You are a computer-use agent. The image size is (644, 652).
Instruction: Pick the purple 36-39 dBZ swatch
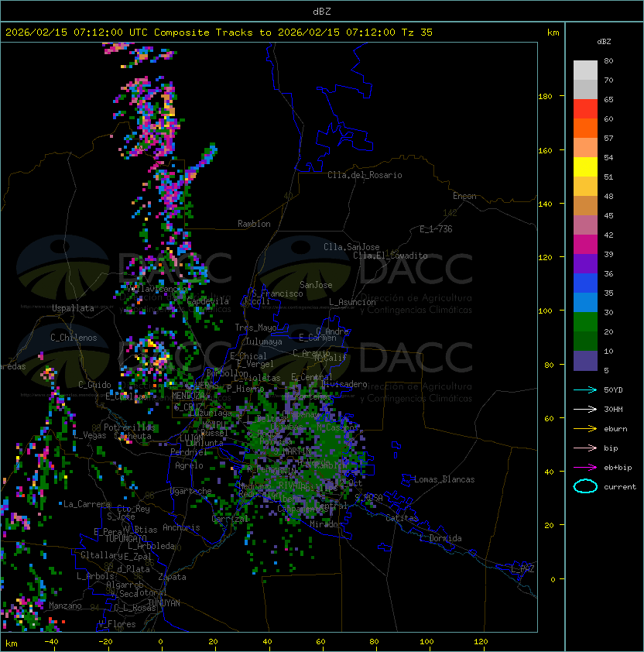point(585,263)
